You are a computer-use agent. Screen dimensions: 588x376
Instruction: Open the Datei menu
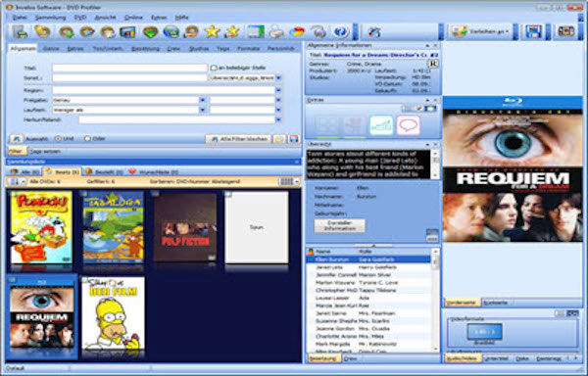click(x=20, y=18)
